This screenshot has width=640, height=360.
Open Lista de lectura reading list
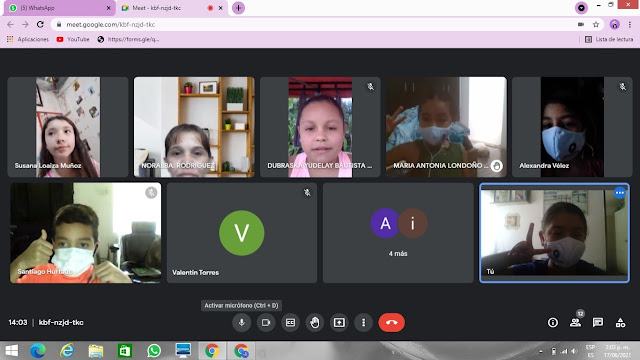609,39
